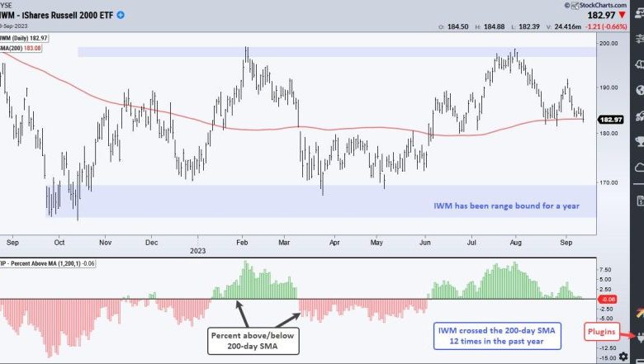Viewport: 644px width, 364px height.
Task: Click the 170.00 price axis label
Action: click(x=608, y=182)
